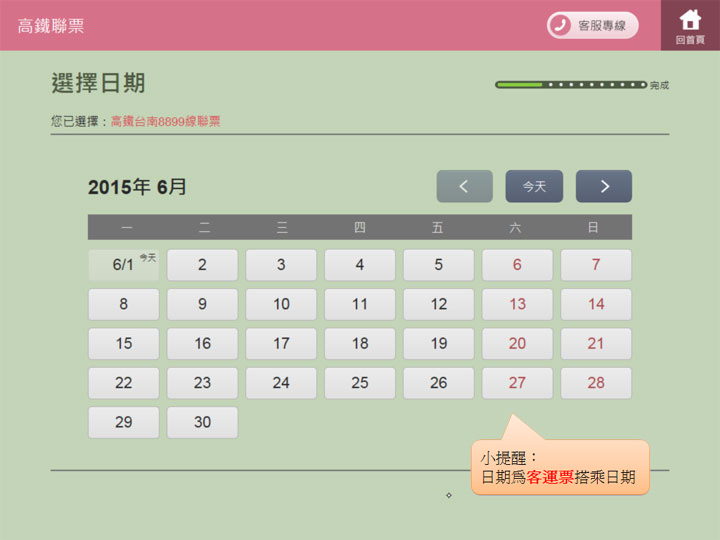Choose June 5 on the calendar
This screenshot has height=540, width=720.
click(x=438, y=265)
